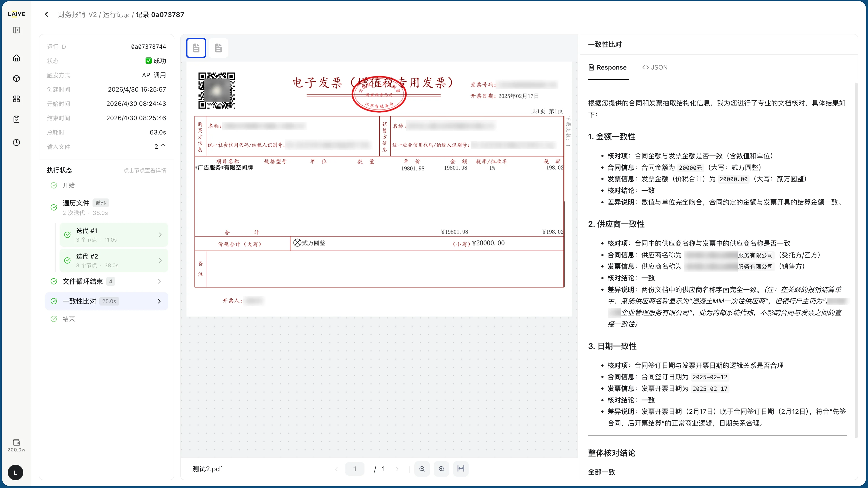Zoom in the PDF viewer
868x488 pixels.
(442, 469)
